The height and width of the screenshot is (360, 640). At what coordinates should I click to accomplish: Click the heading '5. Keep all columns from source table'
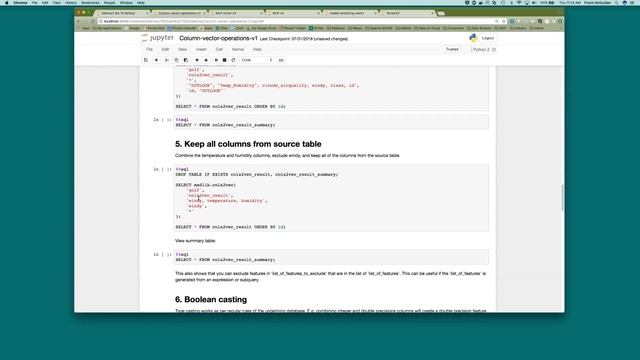[248, 144]
